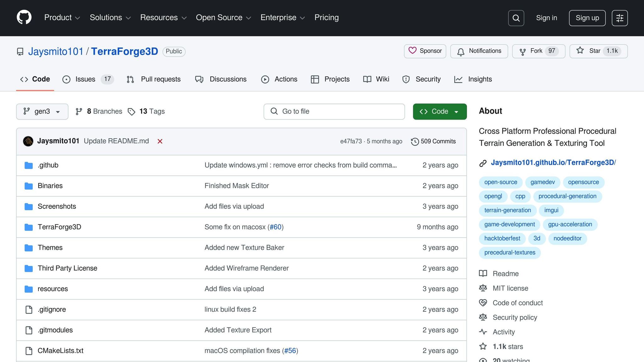644x362 pixels.
Task: Click the procedural-generation topic tag
Action: (567, 196)
